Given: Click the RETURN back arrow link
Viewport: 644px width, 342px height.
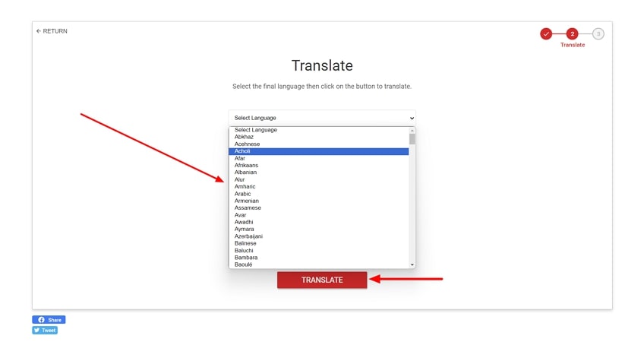Looking at the screenshot, I should [x=52, y=31].
